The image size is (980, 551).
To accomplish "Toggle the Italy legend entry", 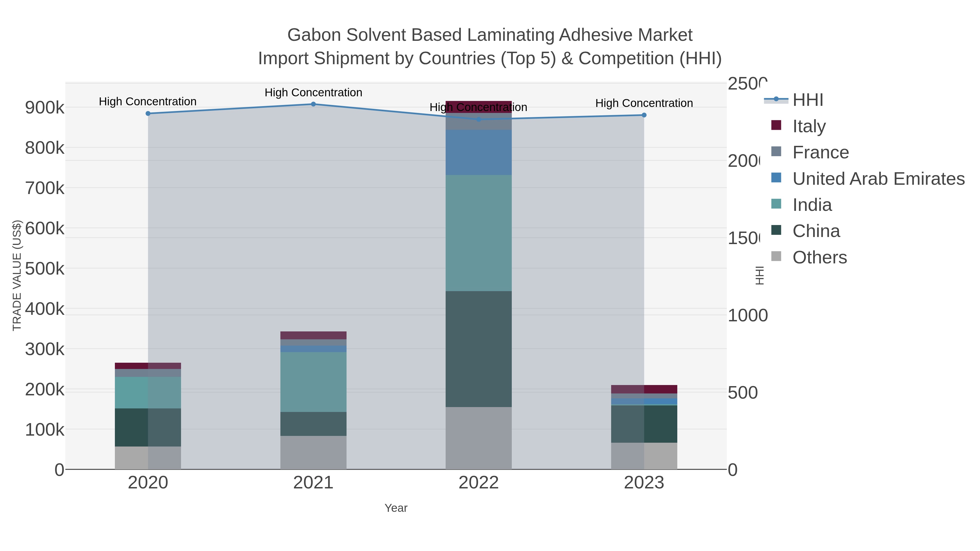I will click(798, 126).
